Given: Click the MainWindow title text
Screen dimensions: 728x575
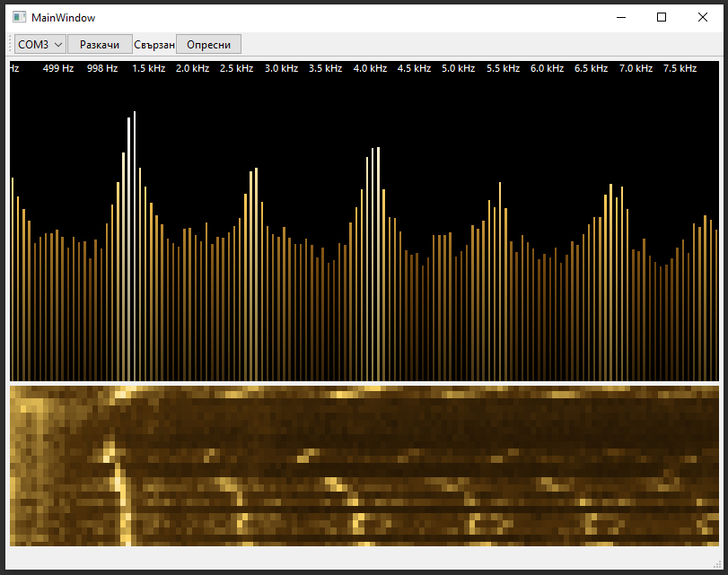Looking at the screenshot, I should [63, 18].
